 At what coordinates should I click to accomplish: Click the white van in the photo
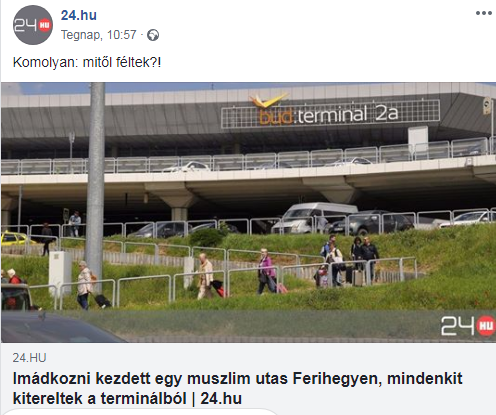313,217
